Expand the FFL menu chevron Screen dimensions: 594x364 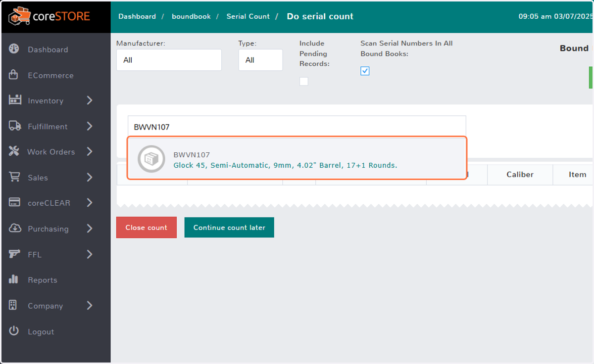click(90, 254)
